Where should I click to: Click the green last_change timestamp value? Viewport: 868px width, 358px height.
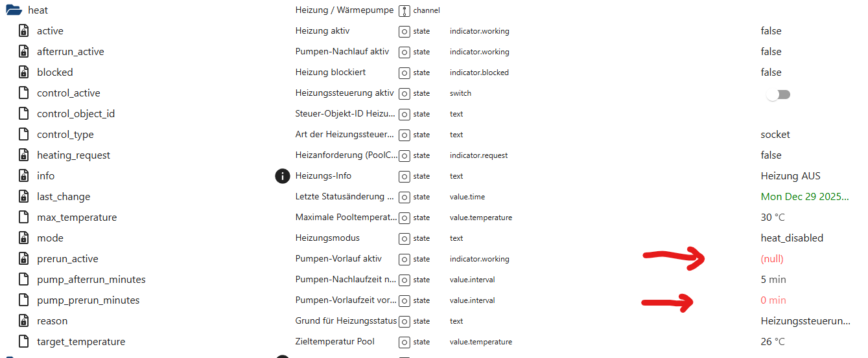tap(804, 197)
